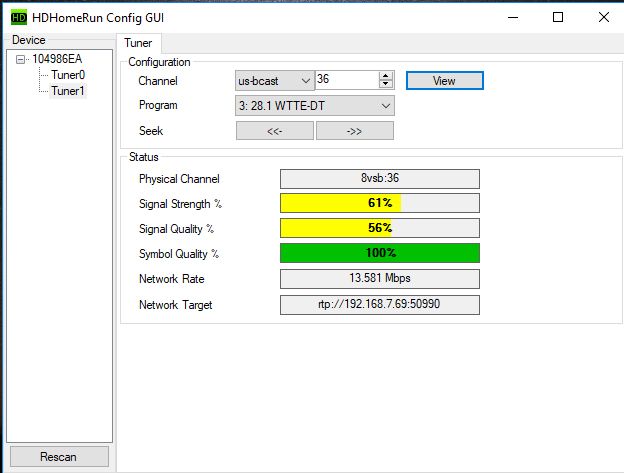The width and height of the screenshot is (624, 473).
Task: Increase channel number with up arrow
Action: click(386, 76)
